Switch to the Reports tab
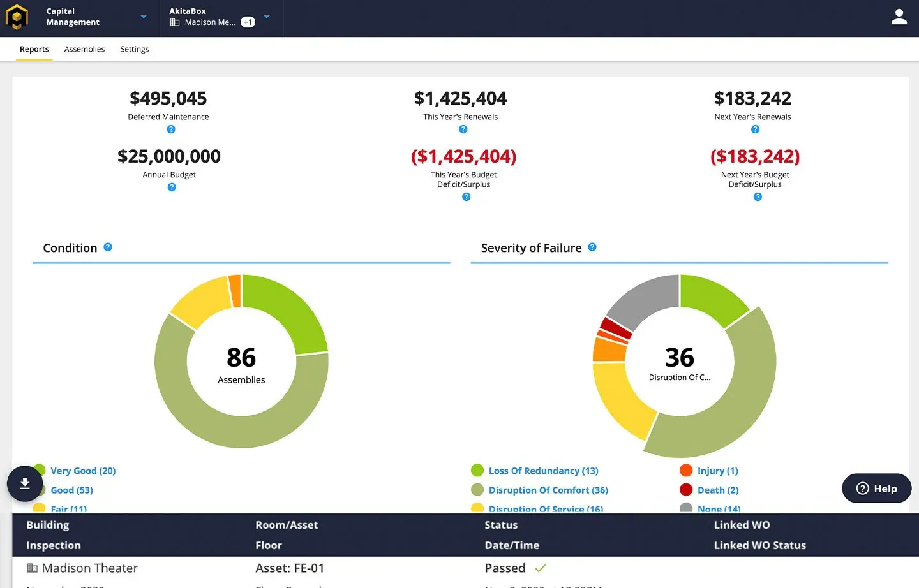This screenshot has height=588, width=919. point(34,49)
